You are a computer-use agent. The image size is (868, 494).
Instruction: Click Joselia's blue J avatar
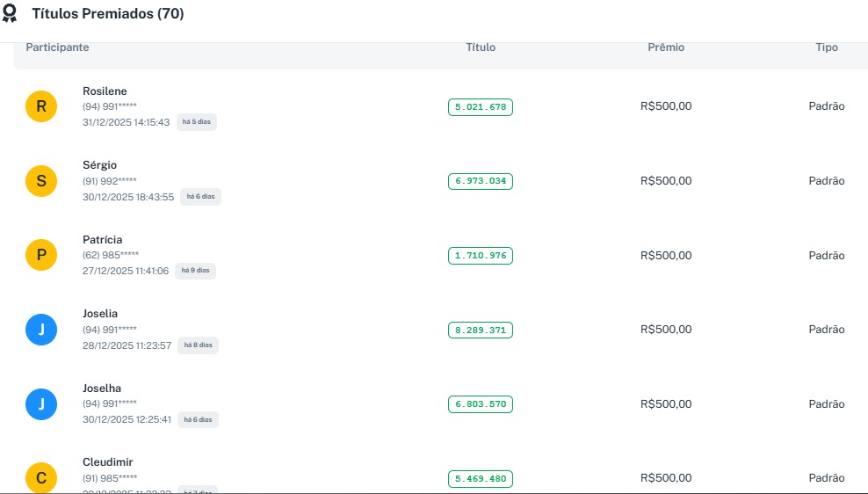pos(41,330)
